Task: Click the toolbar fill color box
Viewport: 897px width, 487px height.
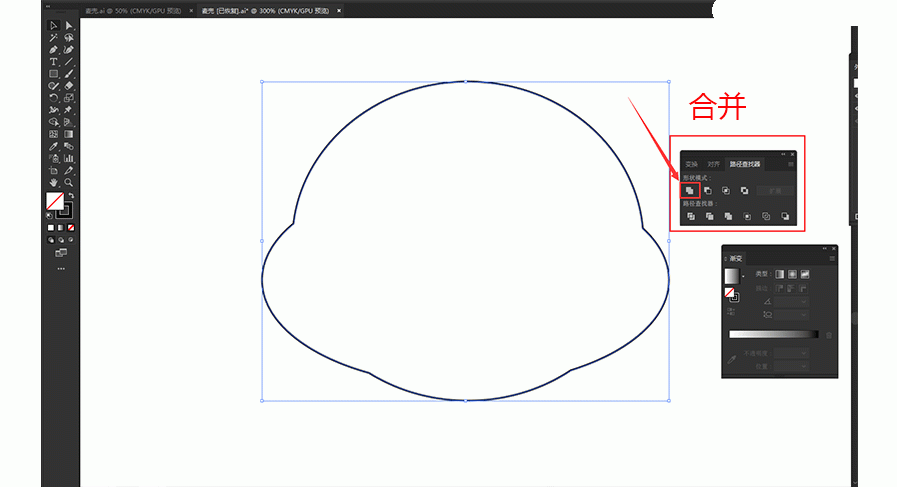Action: pyautogui.click(x=55, y=202)
